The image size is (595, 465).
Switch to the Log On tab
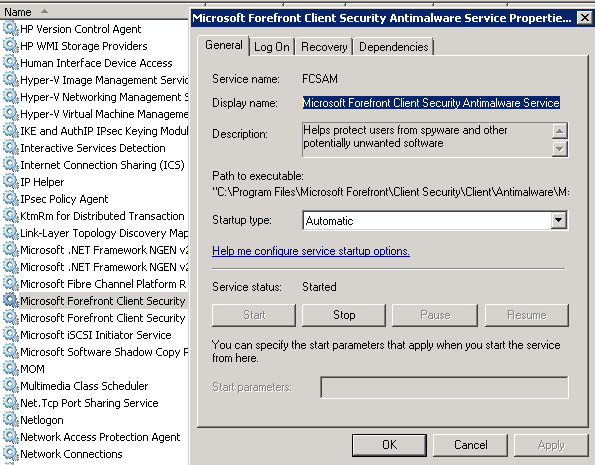point(272,47)
